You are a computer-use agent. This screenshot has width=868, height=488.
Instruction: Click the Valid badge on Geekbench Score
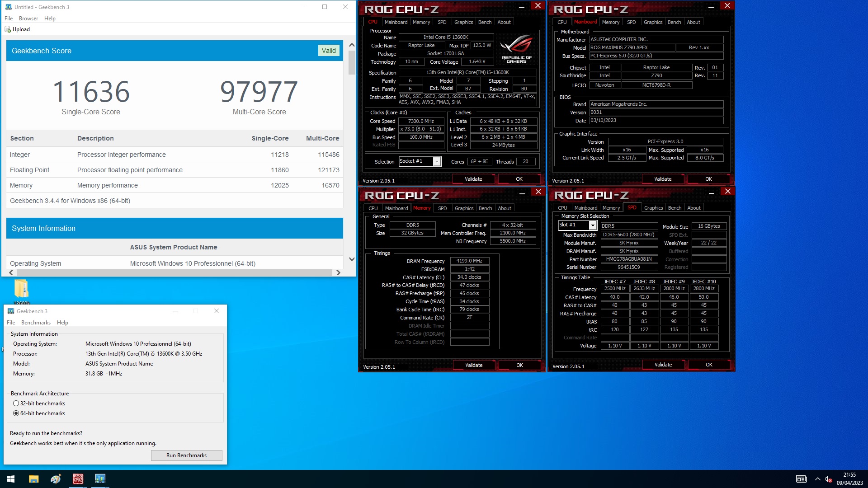pos(329,51)
